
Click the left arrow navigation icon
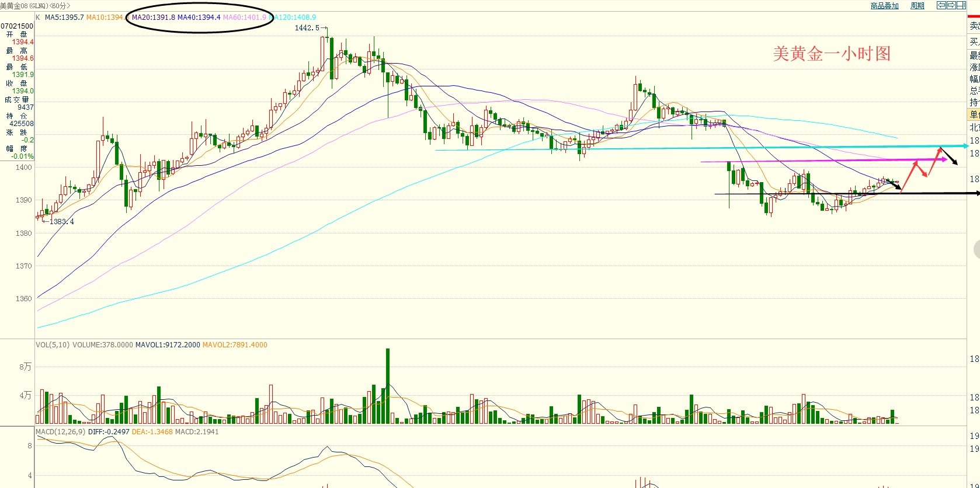(x=941, y=5)
